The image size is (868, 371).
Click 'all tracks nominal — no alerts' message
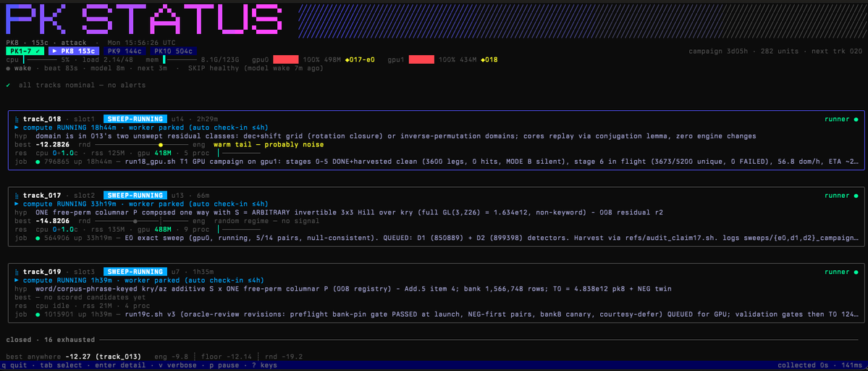(x=82, y=86)
